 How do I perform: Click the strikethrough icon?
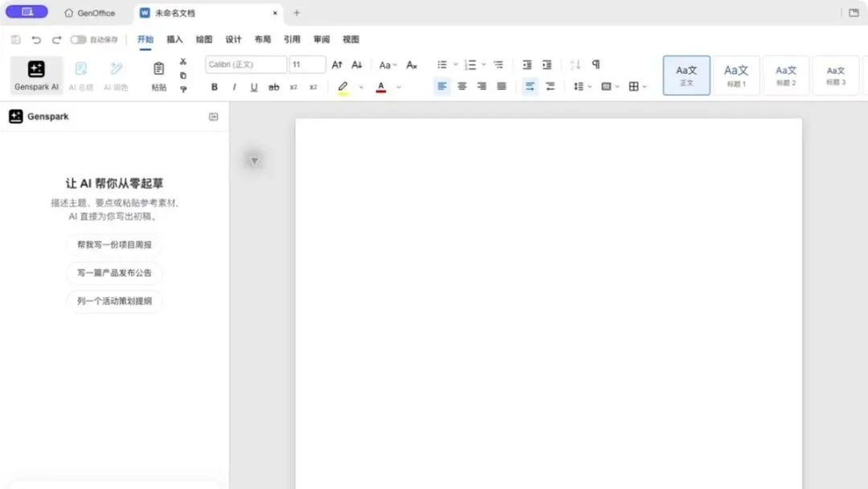pos(273,87)
